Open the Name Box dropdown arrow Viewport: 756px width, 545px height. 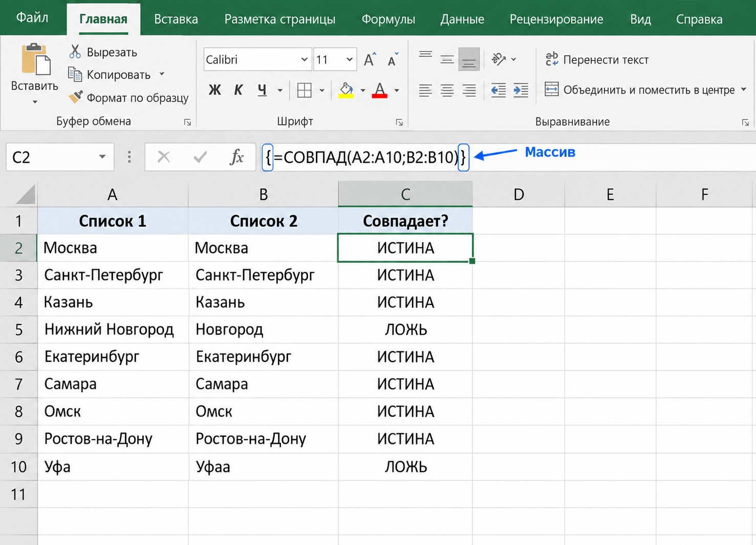coord(102,157)
